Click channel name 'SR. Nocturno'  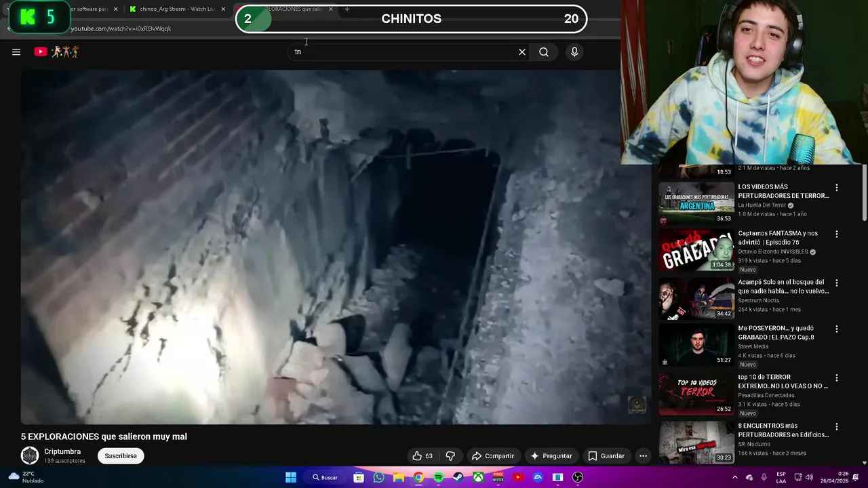pyautogui.click(x=755, y=444)
